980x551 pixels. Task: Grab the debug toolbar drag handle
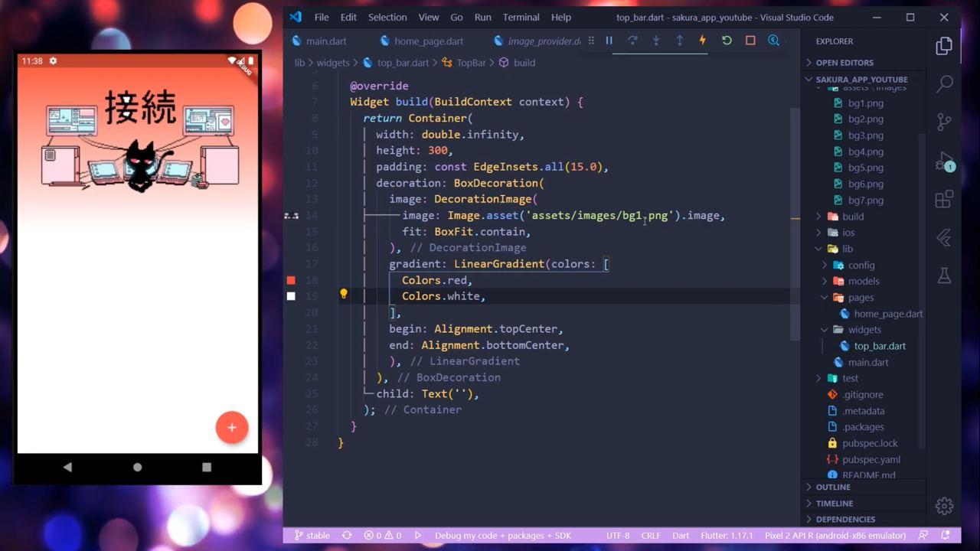(591, 41)
